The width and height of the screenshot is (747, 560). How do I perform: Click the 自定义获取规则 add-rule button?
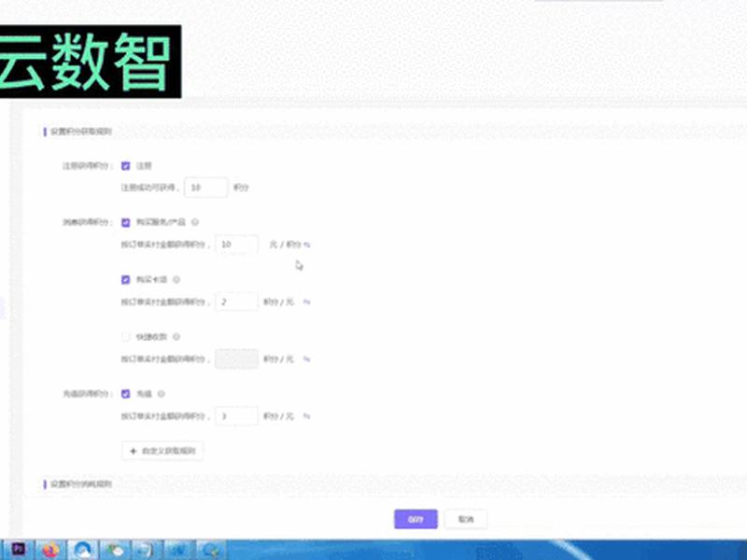(x=162, y=451)
